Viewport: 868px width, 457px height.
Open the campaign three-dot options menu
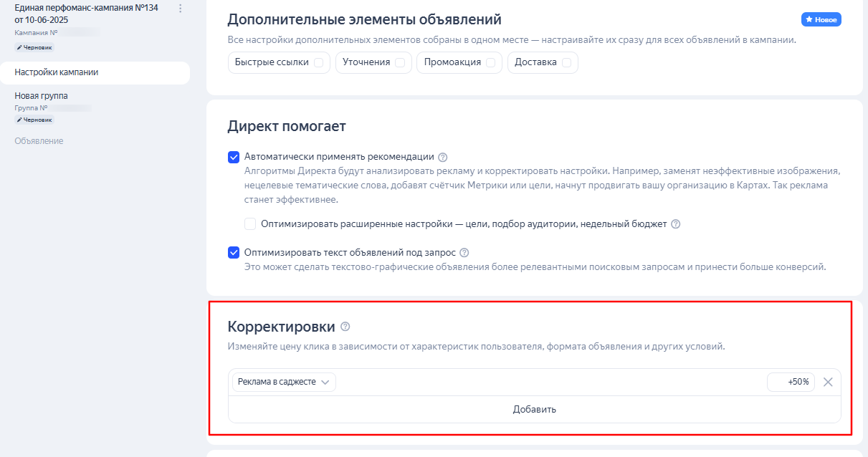(x=180, y=9)
